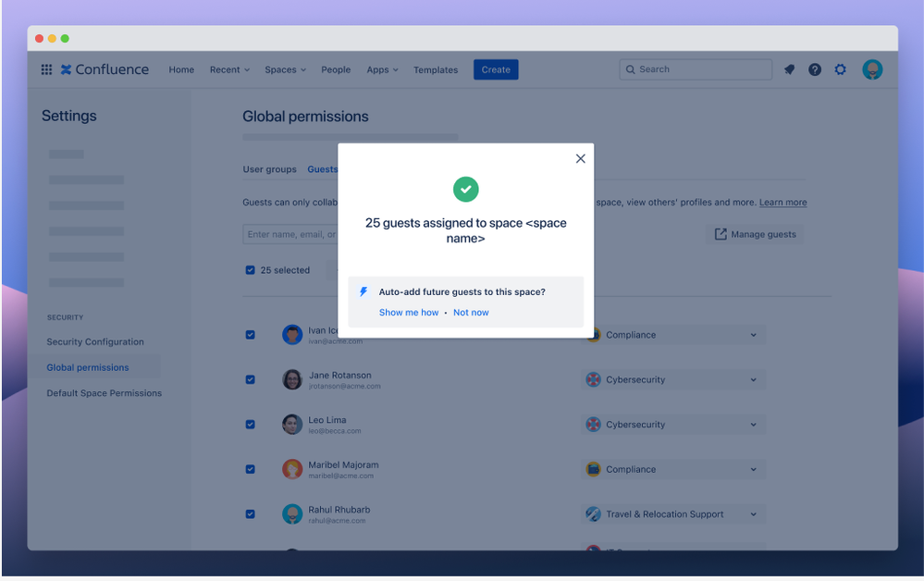Viewport: 924px width, 581px height.
Task: Click Cybersecurity space icon in Jane's row
Action: coord(594,379)
